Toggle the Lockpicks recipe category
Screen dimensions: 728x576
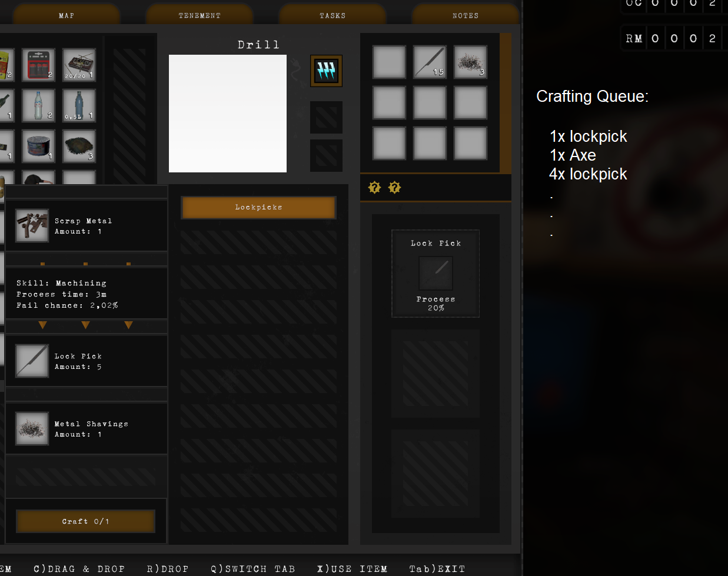[x=258, y=207]
